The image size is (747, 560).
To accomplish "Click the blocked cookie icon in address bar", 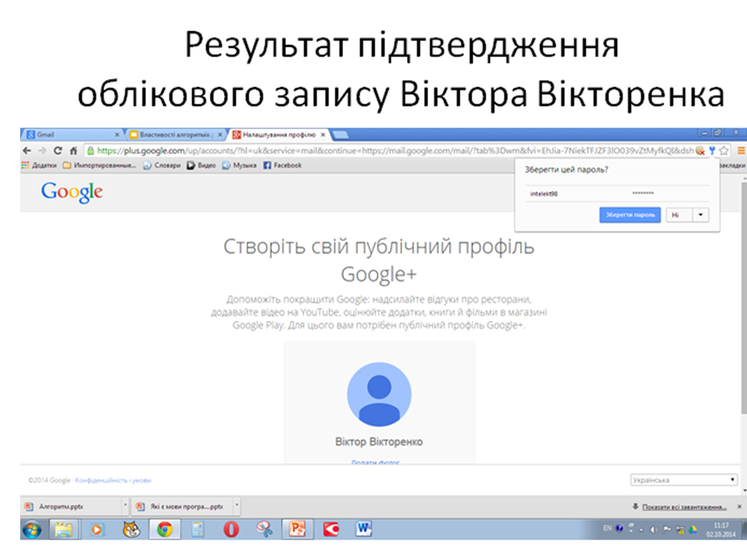I will pyautogui.click(x=700, y=151).
